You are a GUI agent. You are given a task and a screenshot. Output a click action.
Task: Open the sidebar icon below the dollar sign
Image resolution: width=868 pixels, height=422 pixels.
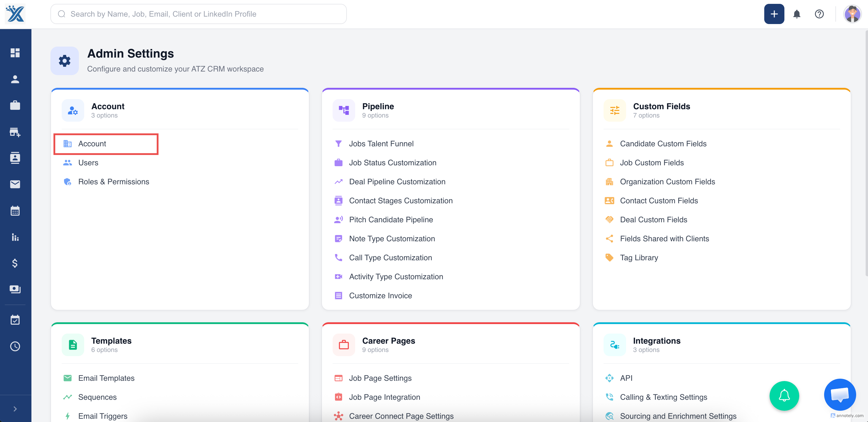15,289
